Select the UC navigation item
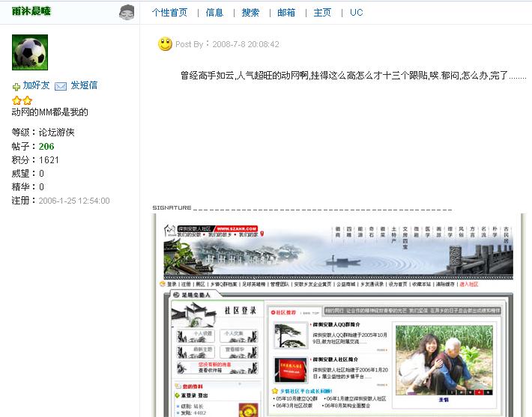532x417 pixels. tap(356, 13)
